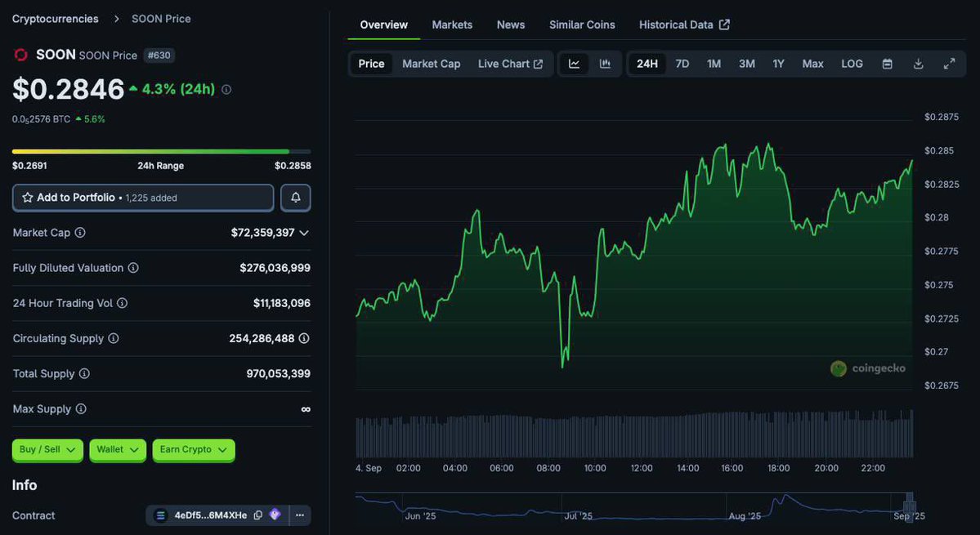Click info icon beside 254,286,488 value
Screen dimensions: 980x535
pyautogui.click(x=304, y=338)
